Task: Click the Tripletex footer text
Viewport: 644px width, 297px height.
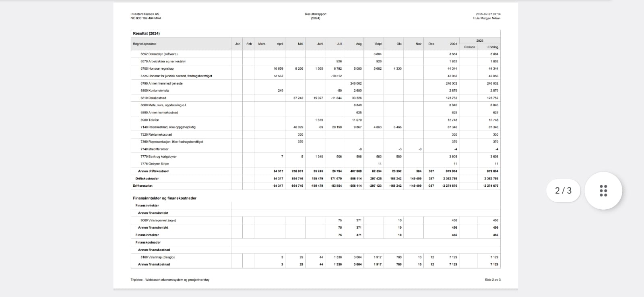Action: [x=170, y=280]
